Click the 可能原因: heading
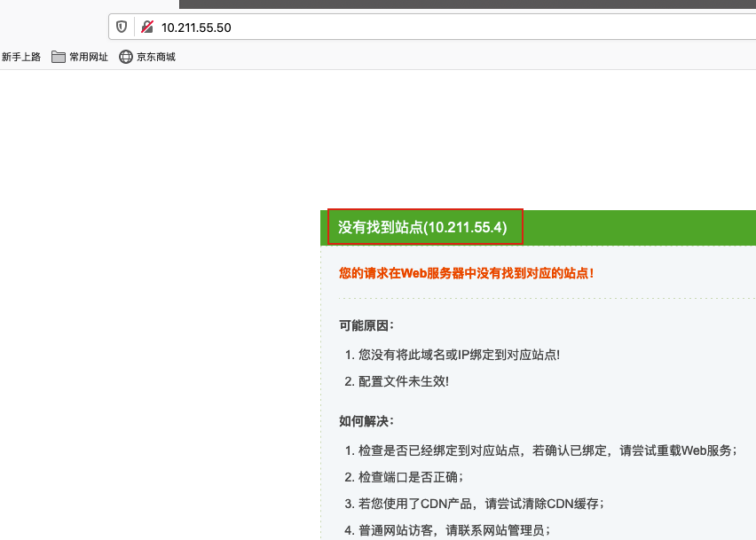Screen dimensions: 756x540 click(x=366, y=325)
